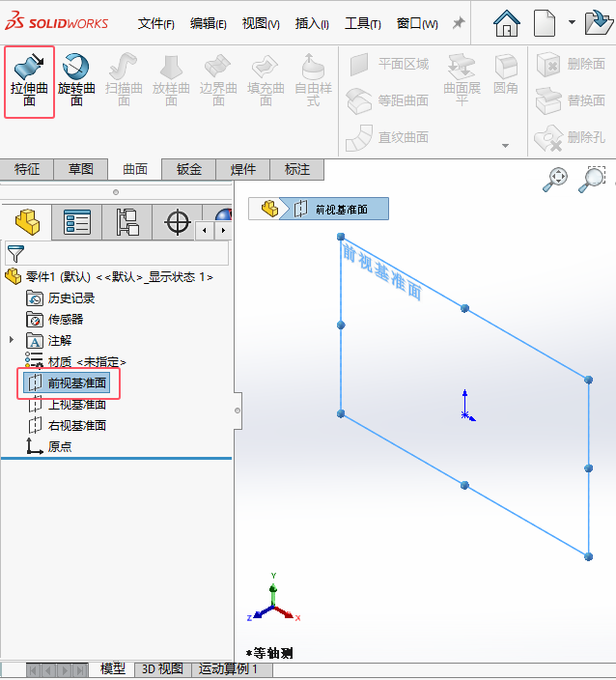Open the 编辑(E) menu
616x680 pixels.
pos(209,23)
